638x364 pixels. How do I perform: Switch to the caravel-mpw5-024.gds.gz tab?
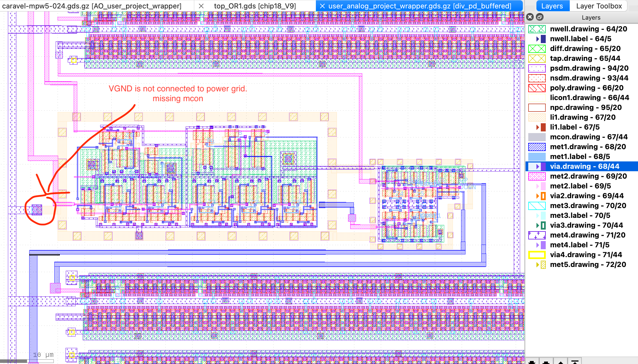(92, 6)
